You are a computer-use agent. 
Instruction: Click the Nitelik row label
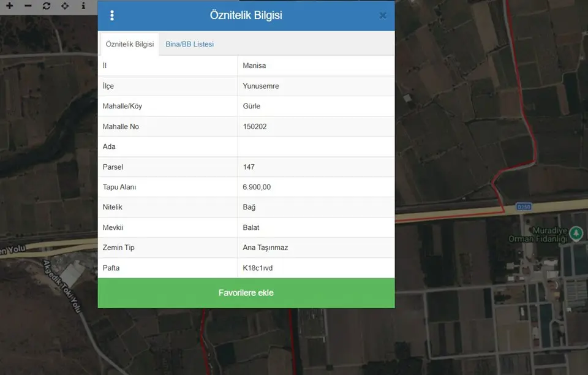pos(113,207)
